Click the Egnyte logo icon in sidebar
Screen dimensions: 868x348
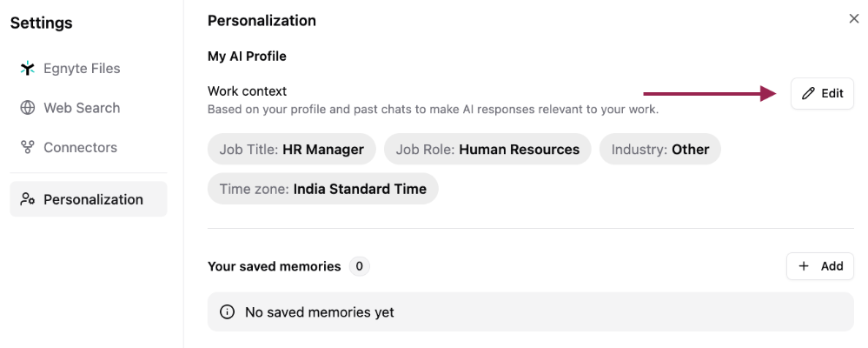pos(27,68)
